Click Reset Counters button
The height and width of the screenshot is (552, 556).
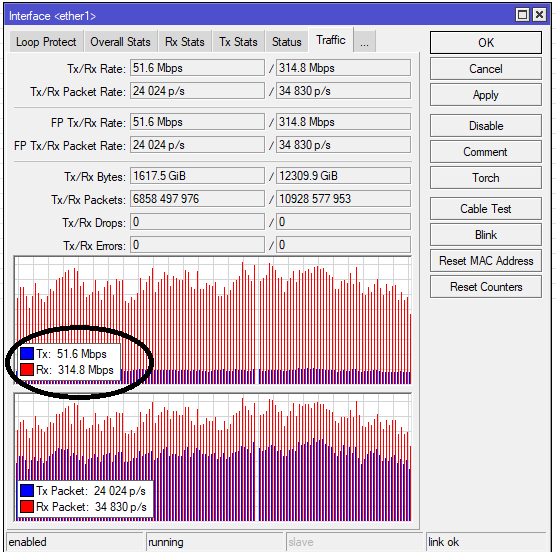486,286
